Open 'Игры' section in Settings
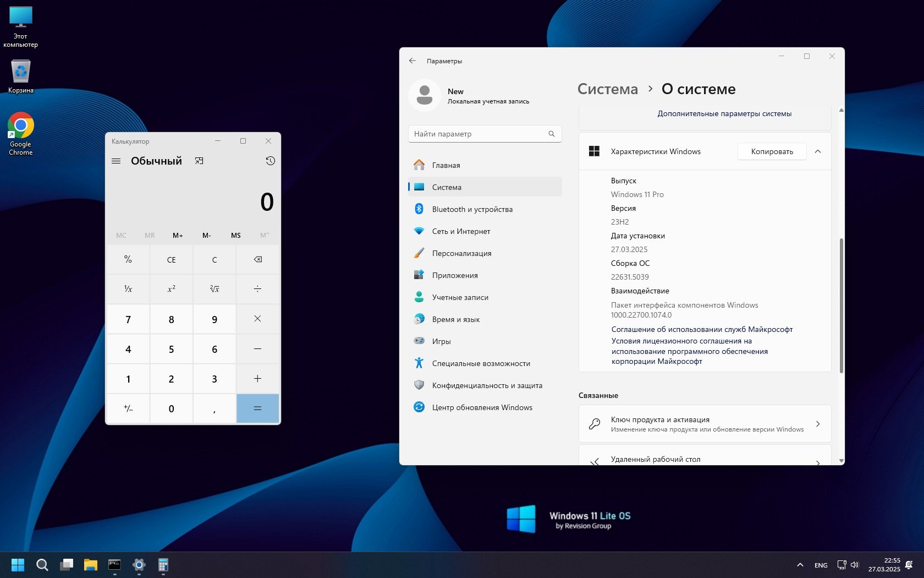Viewport: 924px width, 578px height. point(485,341)
